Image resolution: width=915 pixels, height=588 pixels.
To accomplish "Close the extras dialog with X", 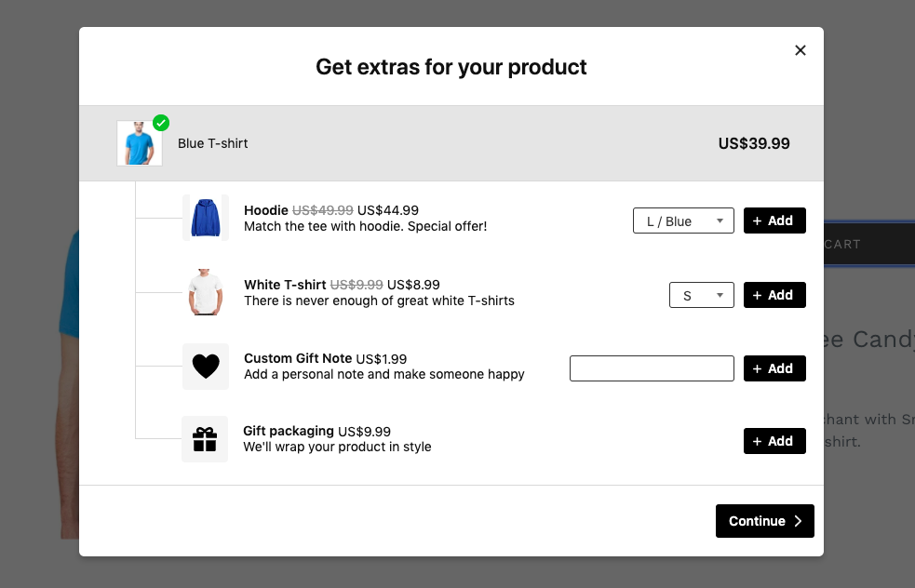I will point(800,50).
